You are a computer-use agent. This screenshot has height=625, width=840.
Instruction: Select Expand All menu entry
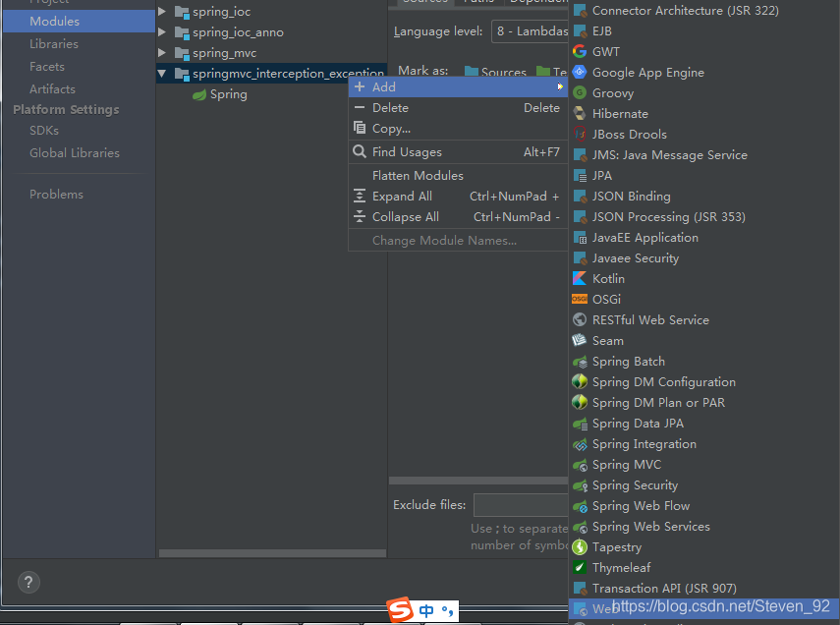(458, 197)
